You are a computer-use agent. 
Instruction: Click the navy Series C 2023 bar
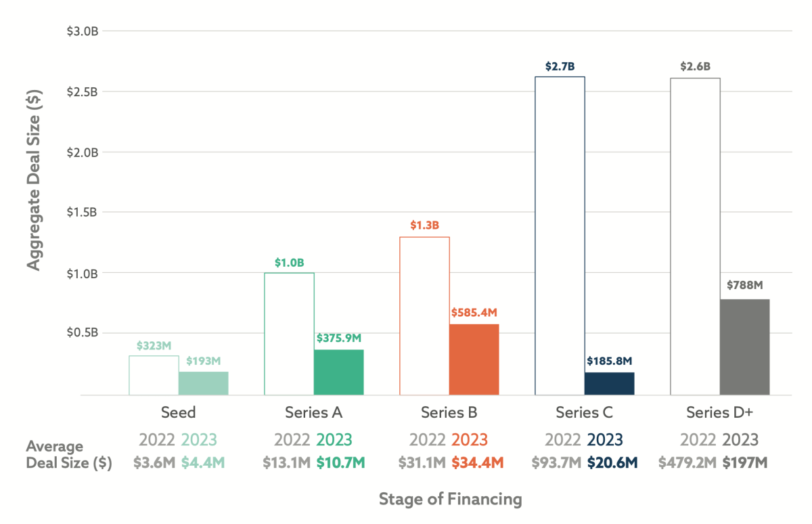pyautogui.click(x=610, y=384)
